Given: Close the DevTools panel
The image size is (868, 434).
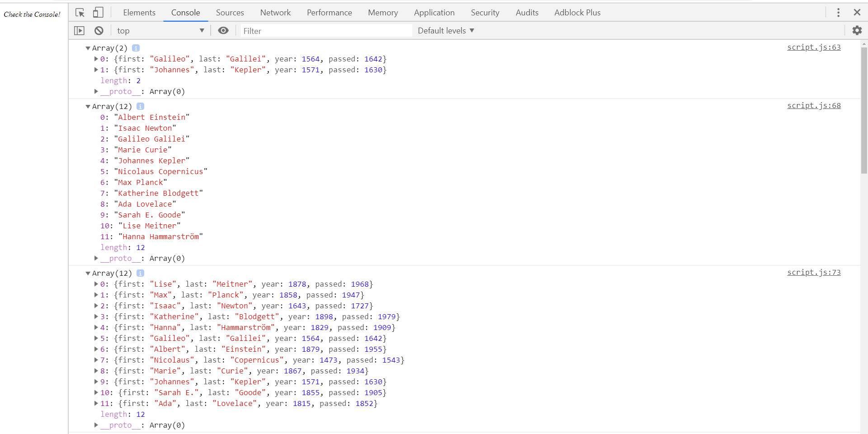Looking at the screenshot, I should [x=857, y=13].
